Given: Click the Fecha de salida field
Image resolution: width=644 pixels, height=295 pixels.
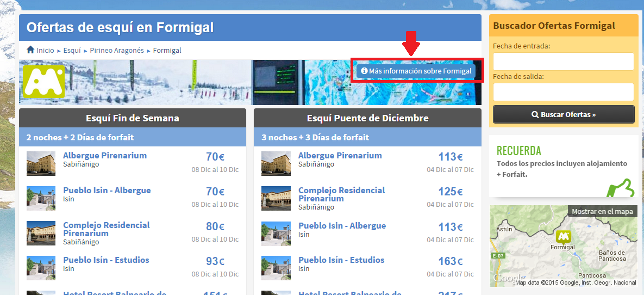Looking at the screenshot, I should coord(564,92).
